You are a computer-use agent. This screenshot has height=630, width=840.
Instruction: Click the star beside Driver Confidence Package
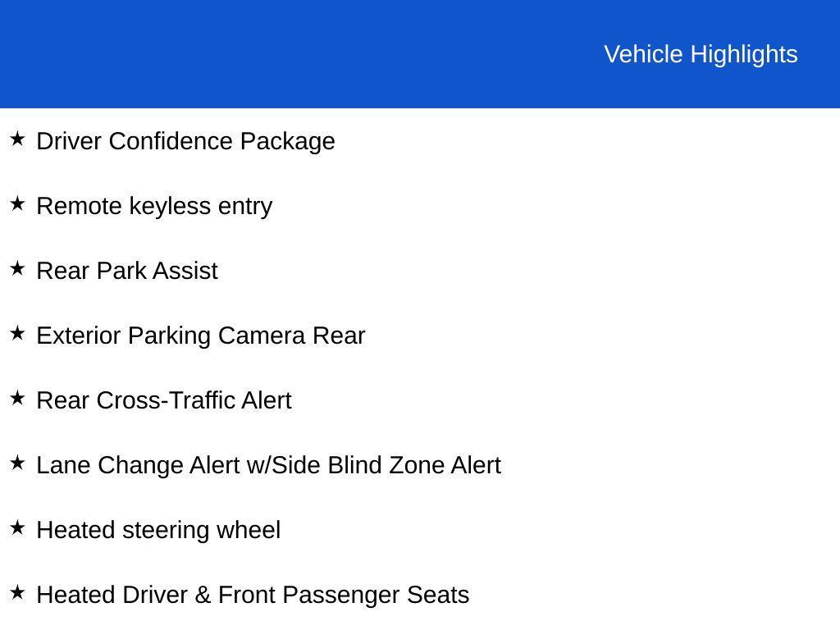tap(17, 139)
